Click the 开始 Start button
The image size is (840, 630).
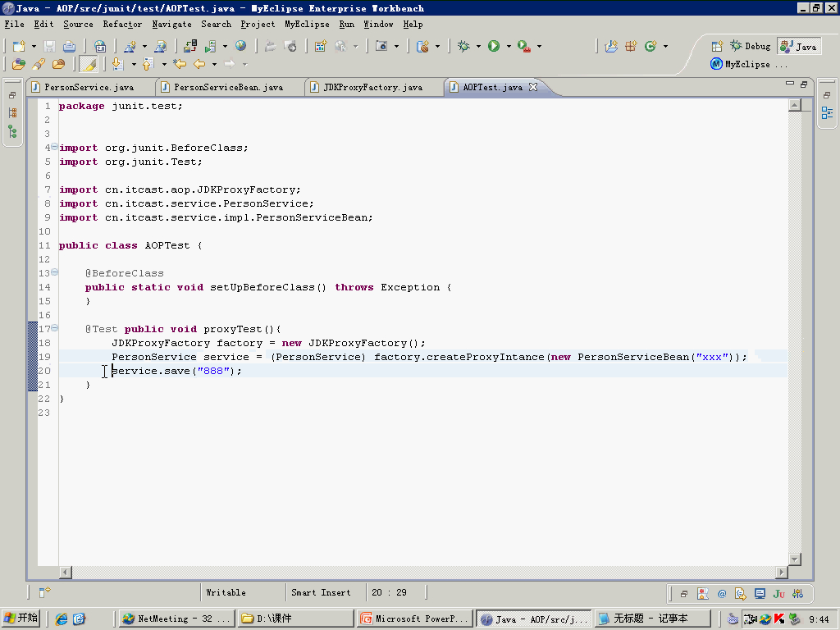[x=21, y=619]
